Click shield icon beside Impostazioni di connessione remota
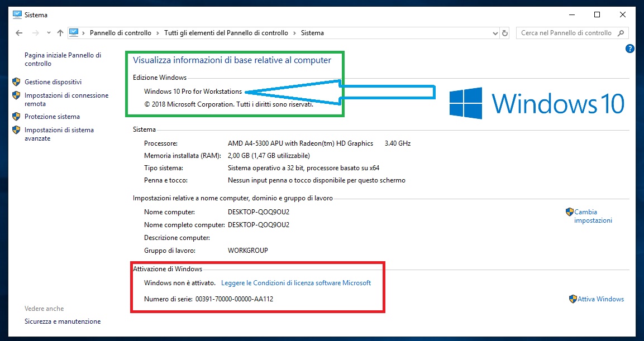 16,95
